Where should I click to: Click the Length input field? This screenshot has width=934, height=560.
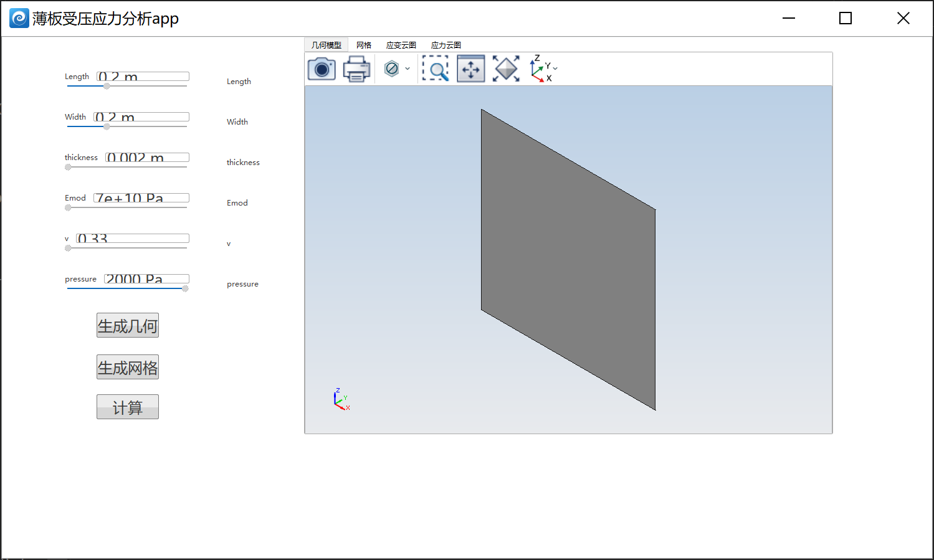point(143,76)
